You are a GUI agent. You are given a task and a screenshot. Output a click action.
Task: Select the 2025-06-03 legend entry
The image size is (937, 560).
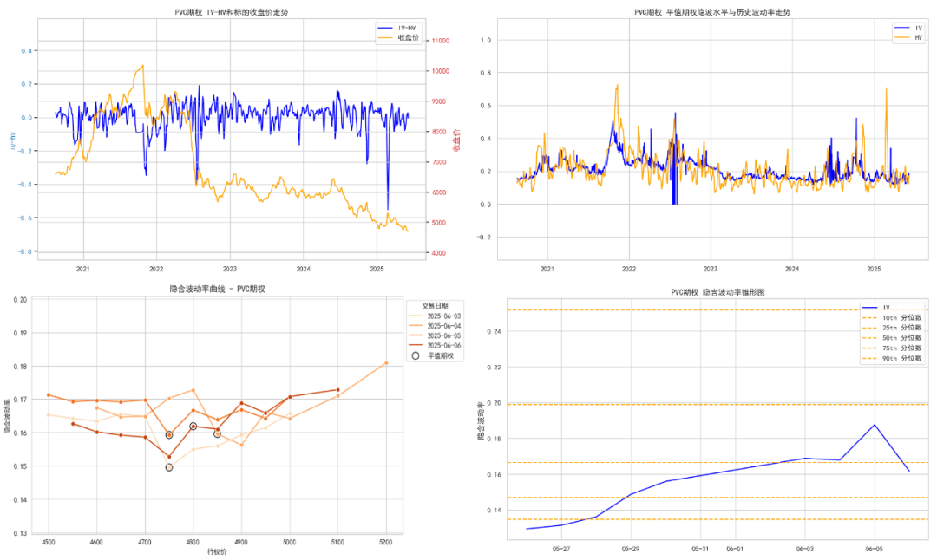[435, 316]
